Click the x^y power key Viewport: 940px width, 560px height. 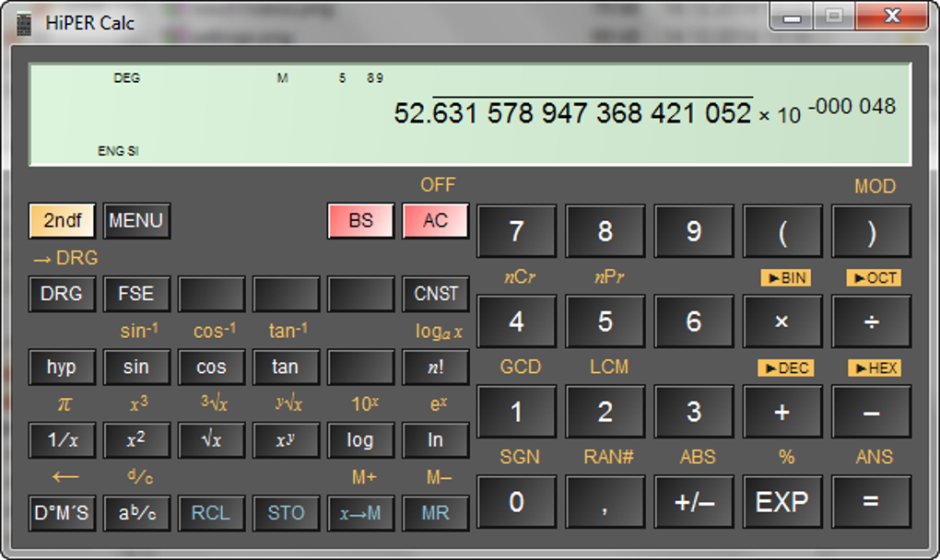(286, 440)
